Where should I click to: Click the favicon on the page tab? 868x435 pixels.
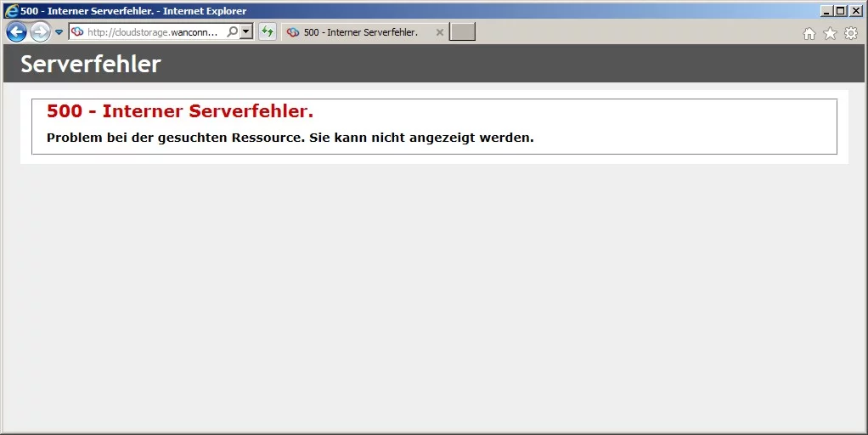tap(293, 32)
